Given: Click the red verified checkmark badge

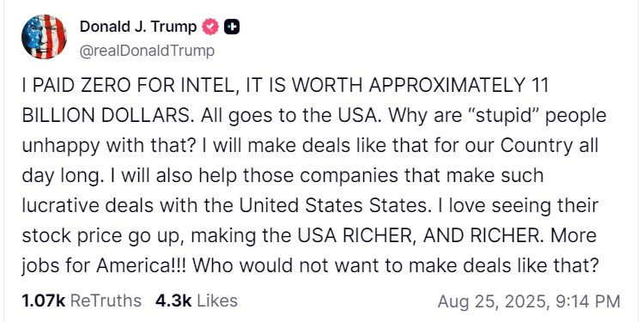Looking at the screenshot, I should pyautogui.click(x=210, y=27).
